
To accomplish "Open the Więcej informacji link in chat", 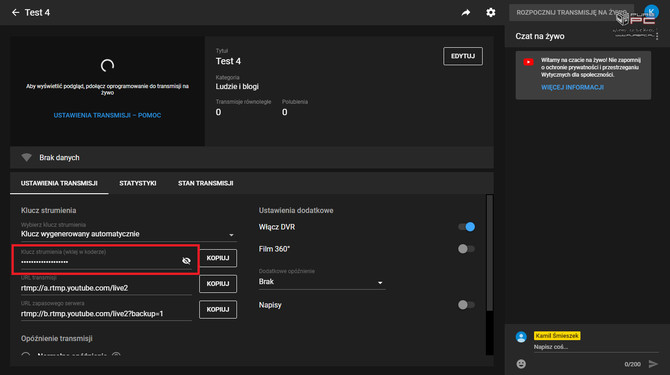I will tap(572, 87).
